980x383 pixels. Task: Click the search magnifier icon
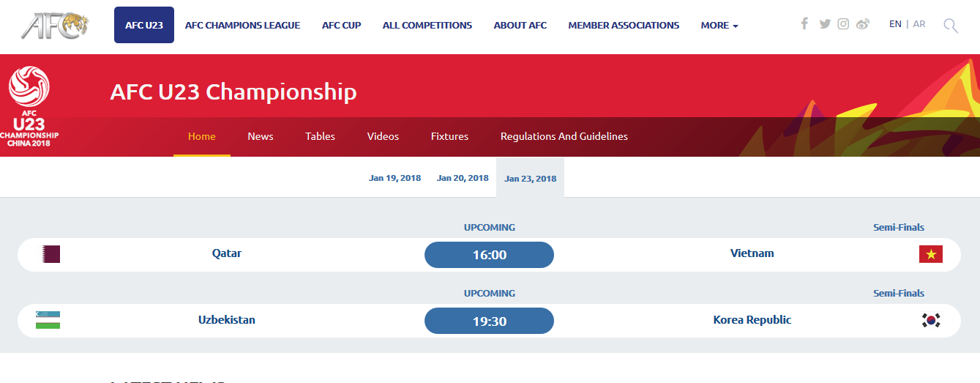[x=951, y=26]
